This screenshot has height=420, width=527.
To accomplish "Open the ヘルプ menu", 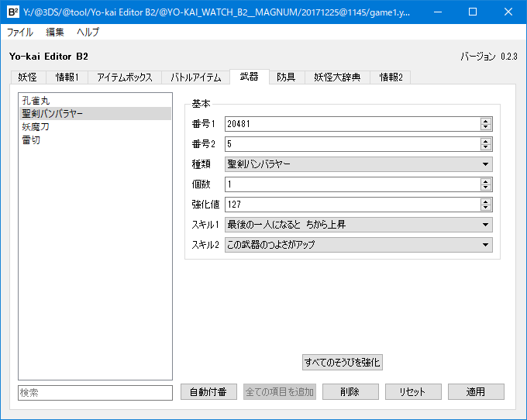I will click(x=88, y=33).
